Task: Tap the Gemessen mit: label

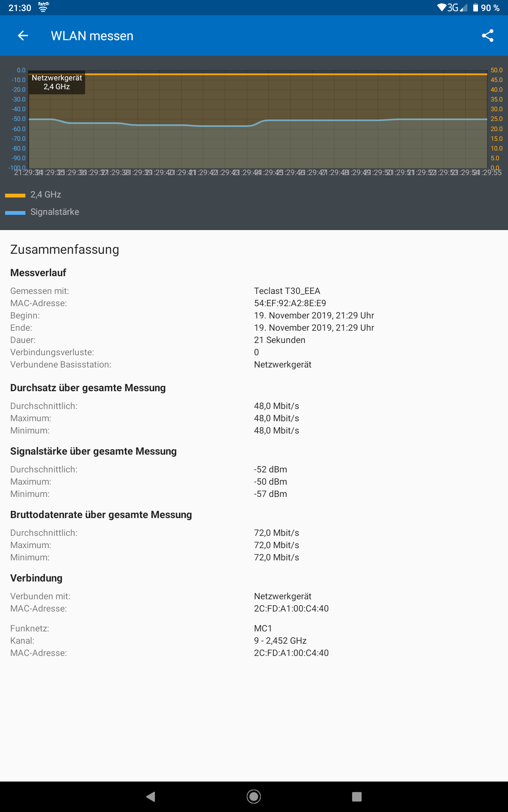Action: coord(39,291)
